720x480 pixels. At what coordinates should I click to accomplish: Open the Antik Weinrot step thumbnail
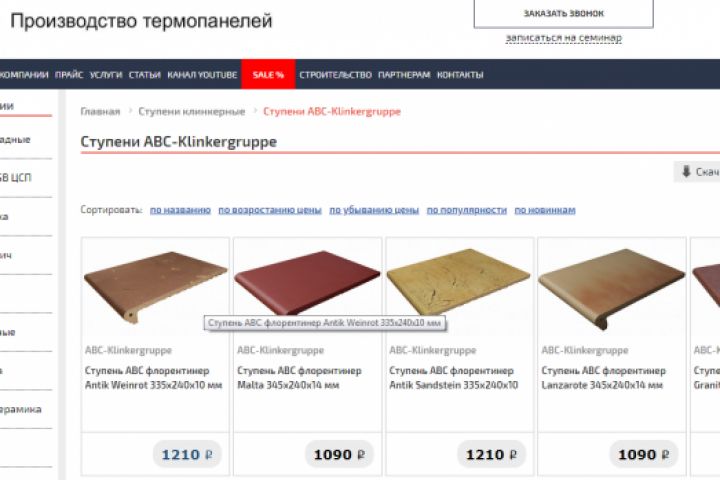click(x=155, y=286)
